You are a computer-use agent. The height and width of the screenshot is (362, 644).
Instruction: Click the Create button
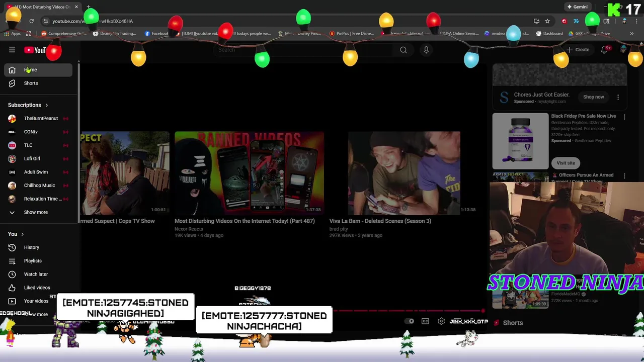click(578, 50)
